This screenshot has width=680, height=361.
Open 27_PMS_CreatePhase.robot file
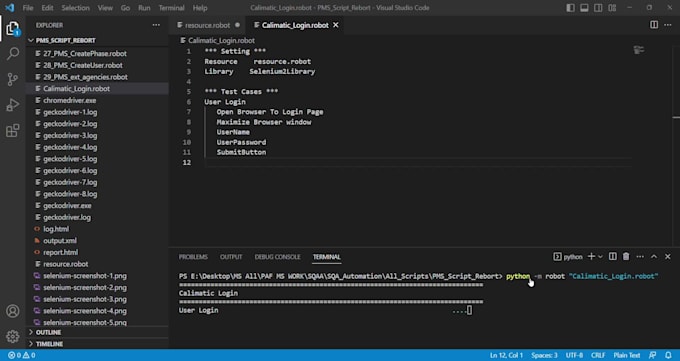tap(97, 53)
